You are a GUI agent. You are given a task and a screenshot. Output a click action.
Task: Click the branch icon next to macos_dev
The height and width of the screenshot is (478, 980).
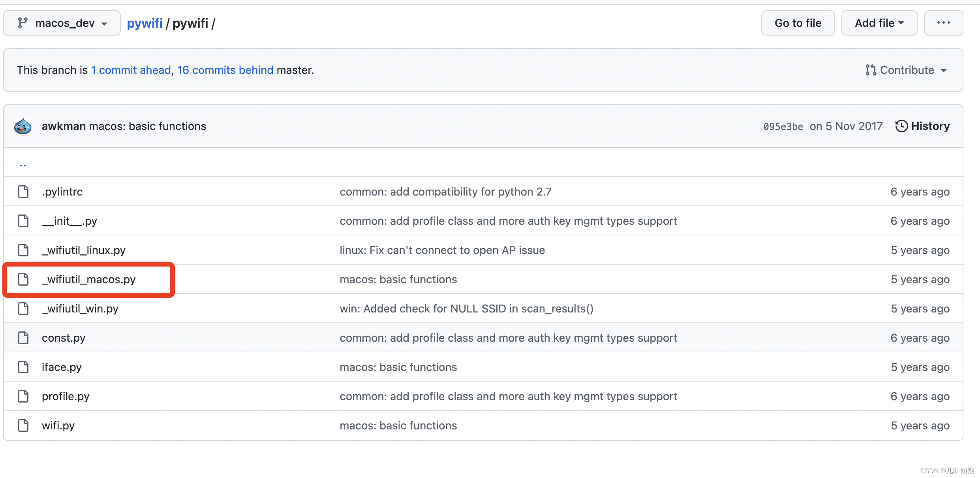click(23, 23)
